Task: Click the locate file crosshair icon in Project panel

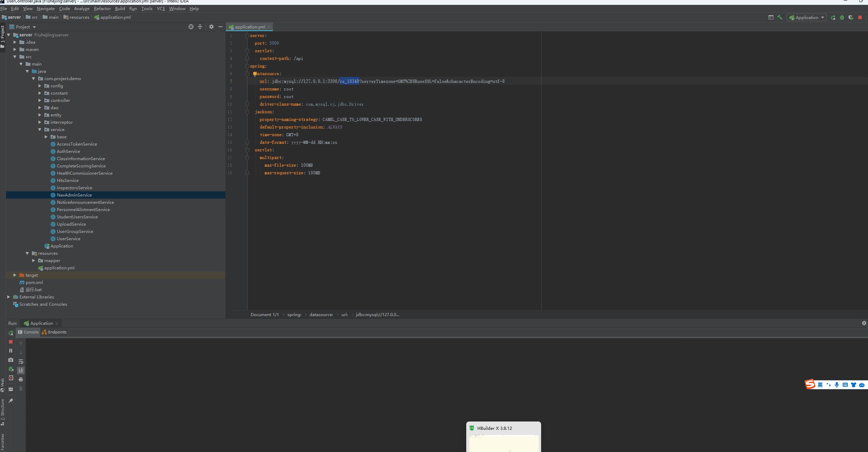Action: point(191,27)
